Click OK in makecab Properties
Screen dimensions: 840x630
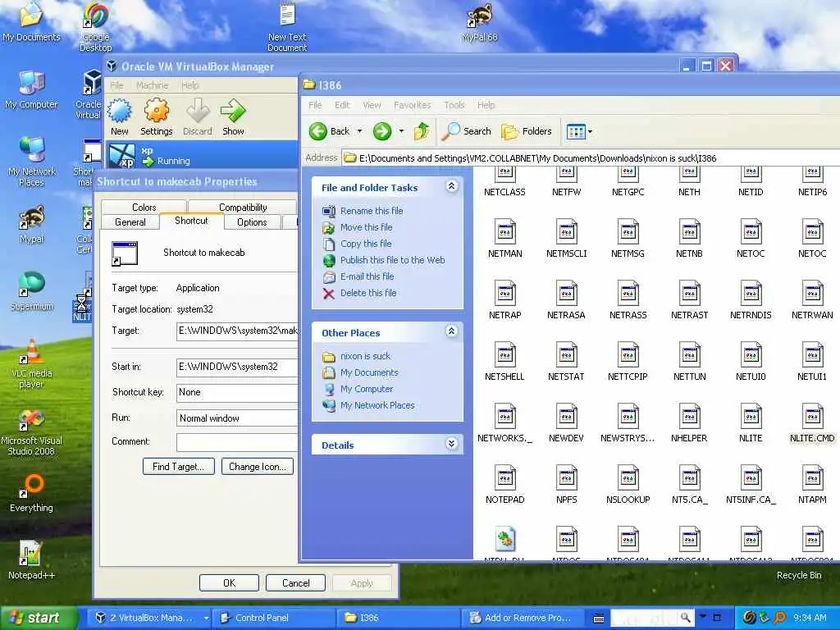point(230,583)
